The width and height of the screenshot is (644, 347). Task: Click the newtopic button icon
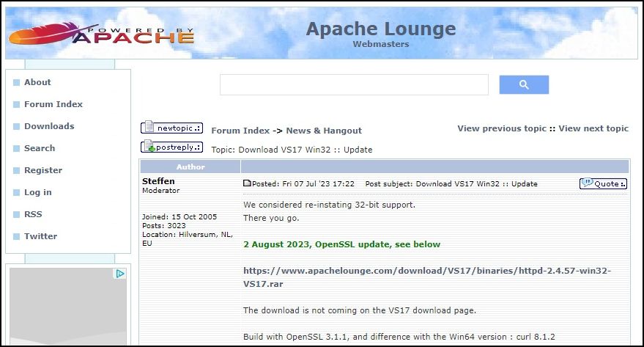[x=171, y=128]
